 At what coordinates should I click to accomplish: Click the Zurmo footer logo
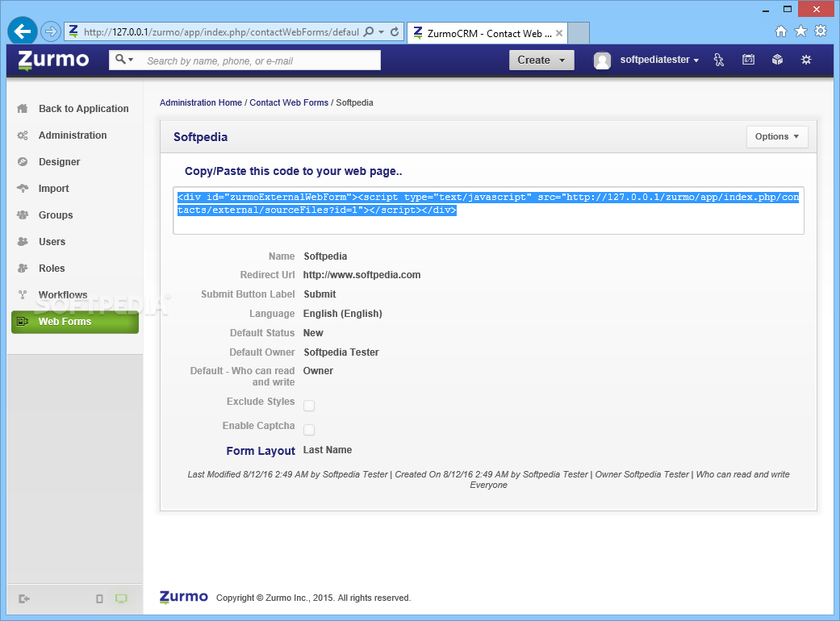(184, 597)
